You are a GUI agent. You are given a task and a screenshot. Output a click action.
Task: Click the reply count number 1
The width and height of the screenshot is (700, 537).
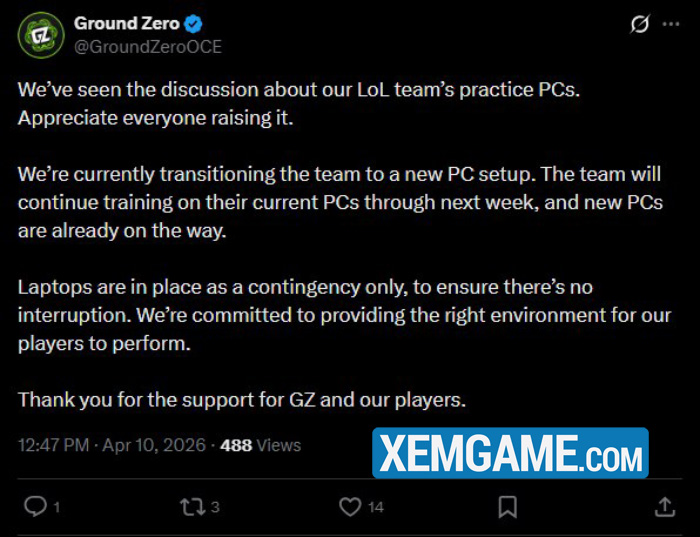tap(56, 508)
